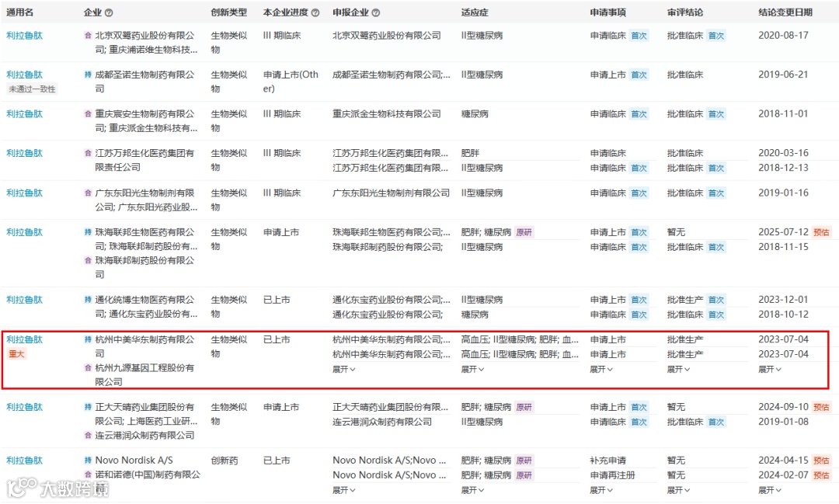Open 利拉鲁肽 link in 江苏万邦生化 row
Screen dimensions: 839x504
pyautogui.click(x=25, y=153)
